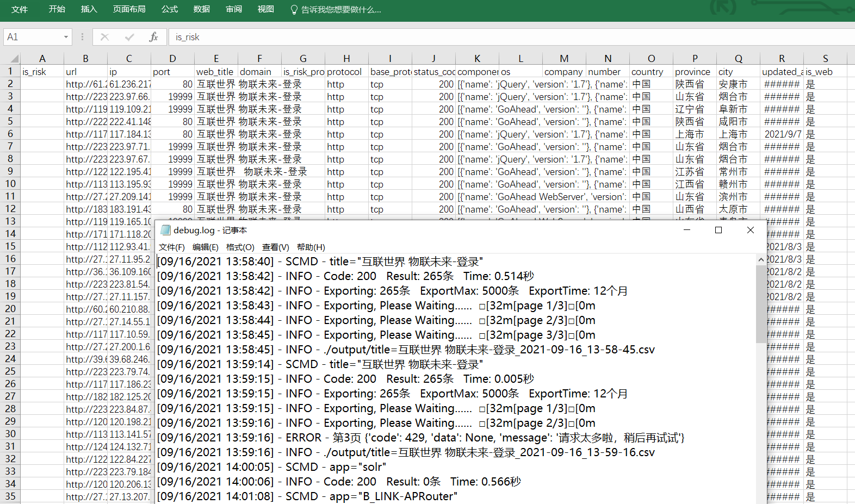This screenshot has height=504, width=855.
Task: Open Notepad 文件(F) menu
Action: (172, 247)
